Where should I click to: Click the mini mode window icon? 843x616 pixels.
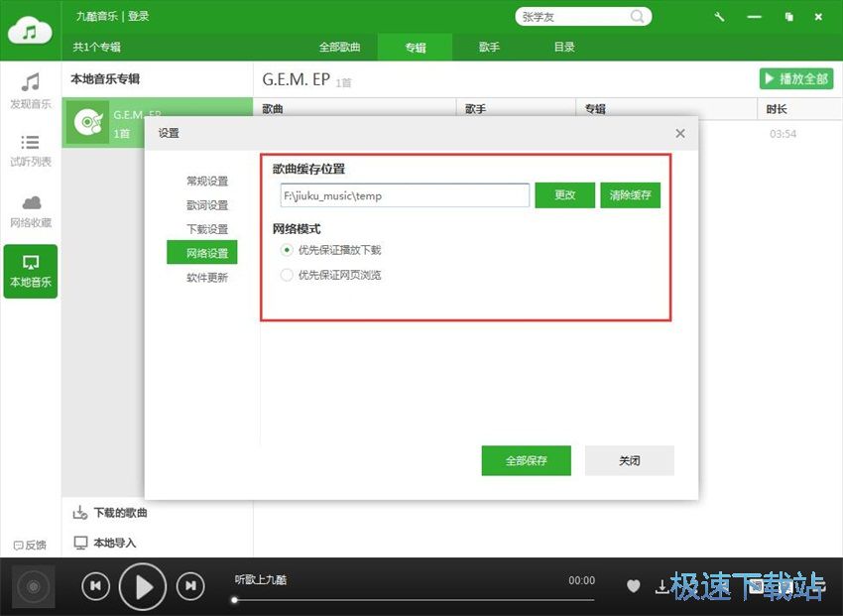click(x=788, y=17)
